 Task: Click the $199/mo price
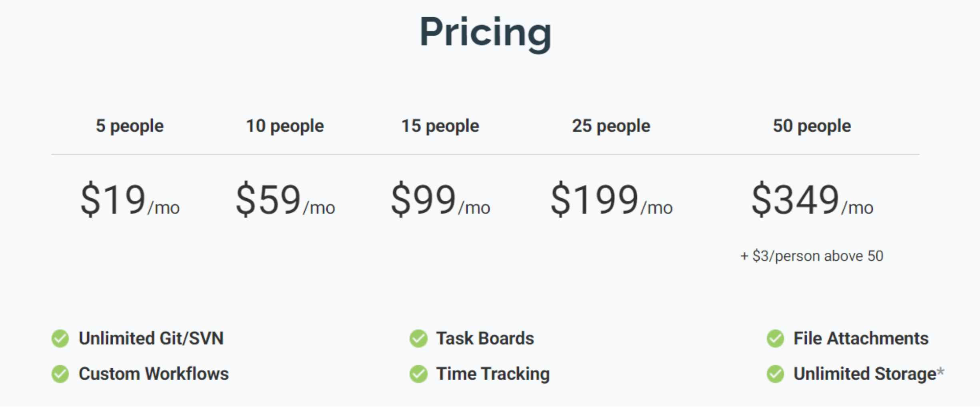612,200
